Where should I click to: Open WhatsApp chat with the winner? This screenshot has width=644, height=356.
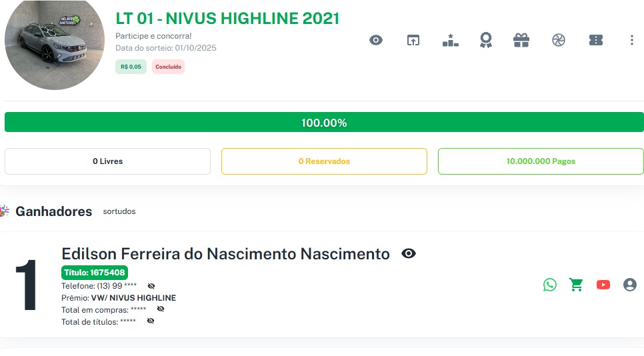pyautogui.click(x=550, y=285)
